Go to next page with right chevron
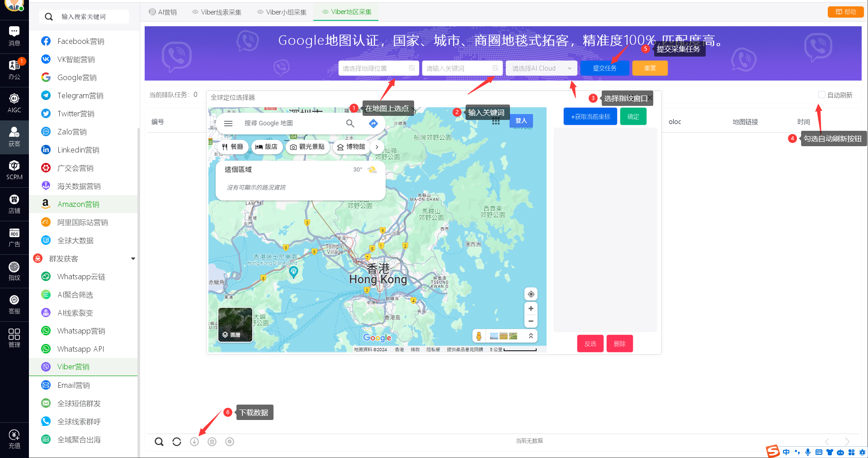868x458 pixels. tap(847, 442)
